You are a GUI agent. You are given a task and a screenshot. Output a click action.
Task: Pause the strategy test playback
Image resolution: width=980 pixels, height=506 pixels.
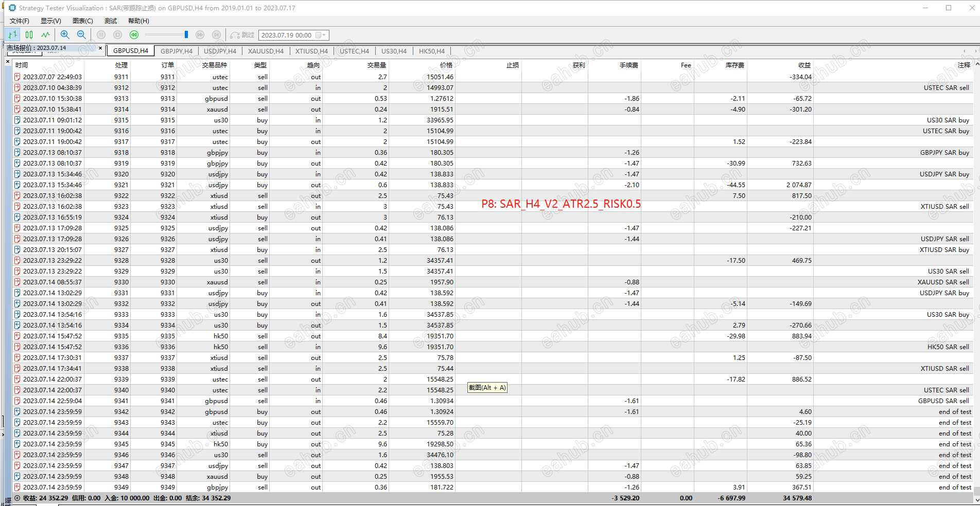[x=101, y=34]
